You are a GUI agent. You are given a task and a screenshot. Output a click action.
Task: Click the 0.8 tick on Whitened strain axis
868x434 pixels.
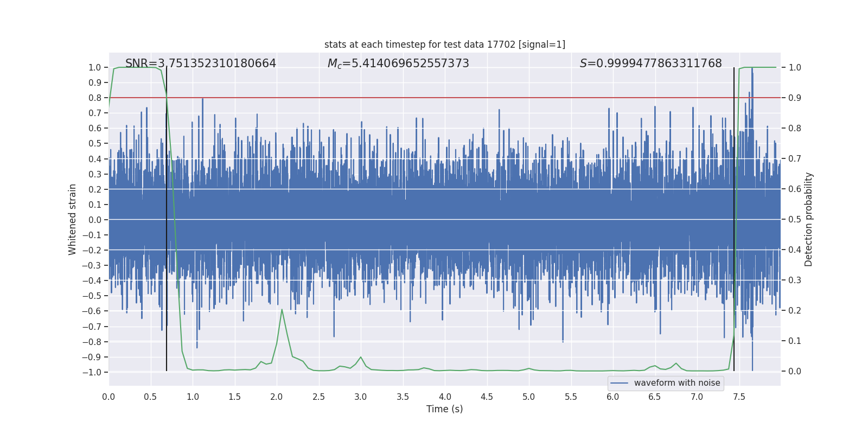point(95,98)
